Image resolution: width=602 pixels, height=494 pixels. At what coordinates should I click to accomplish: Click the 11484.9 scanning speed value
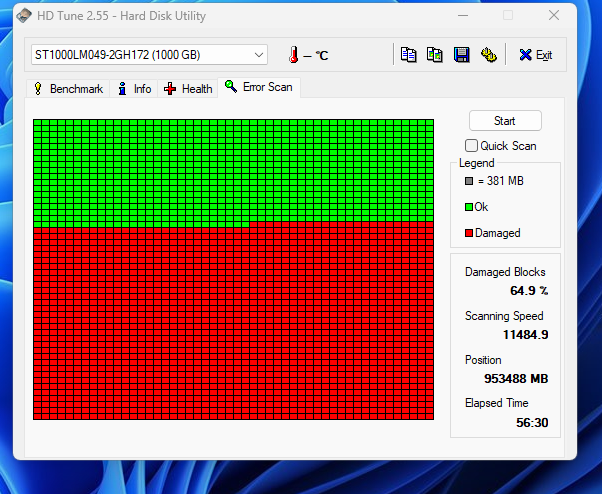pyautogui.click(x=526, y=335)
